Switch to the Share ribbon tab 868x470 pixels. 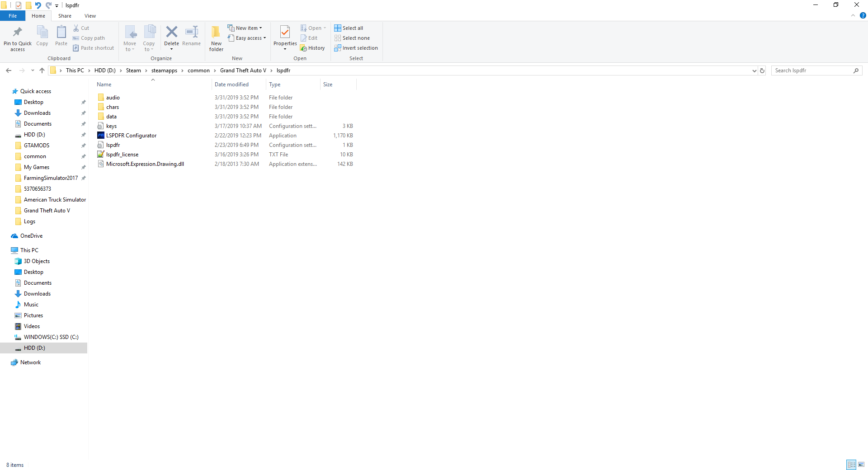65,16
